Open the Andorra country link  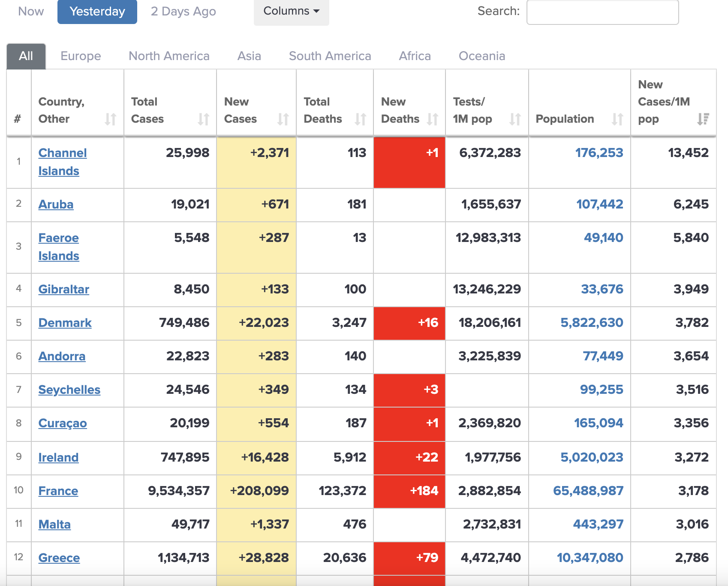pyautogui.click(x=62, y=356)
